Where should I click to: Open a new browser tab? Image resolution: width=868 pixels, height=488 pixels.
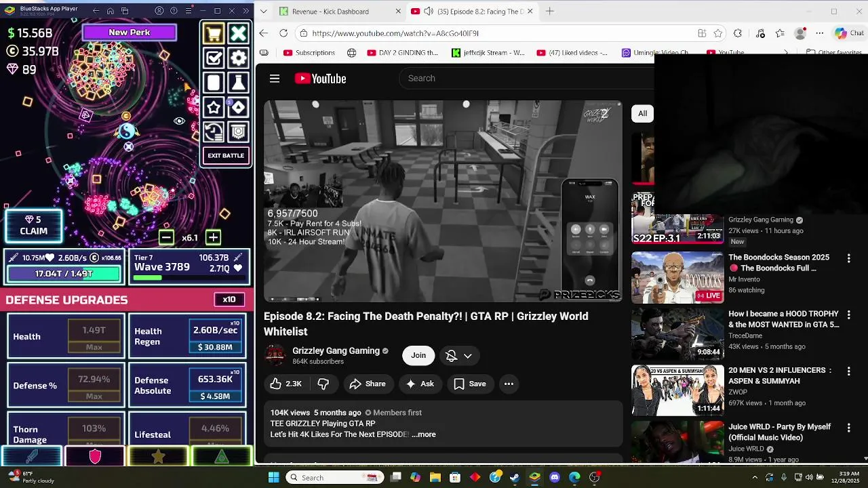click(x=550, y=12)
